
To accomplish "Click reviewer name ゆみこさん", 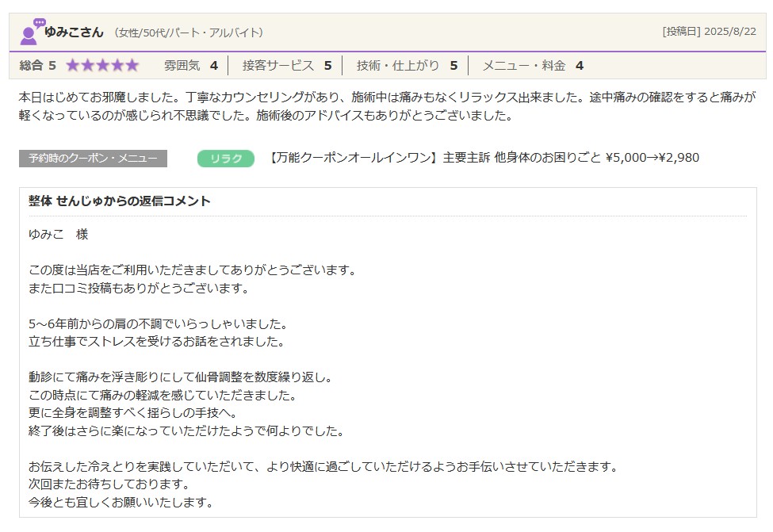I will click(x=74, y=33).
